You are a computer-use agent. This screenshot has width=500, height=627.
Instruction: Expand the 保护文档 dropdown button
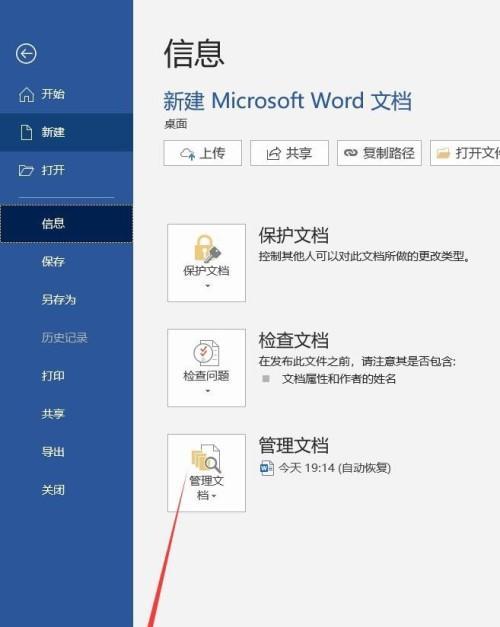pyautogui.click(x=206, y=263)
